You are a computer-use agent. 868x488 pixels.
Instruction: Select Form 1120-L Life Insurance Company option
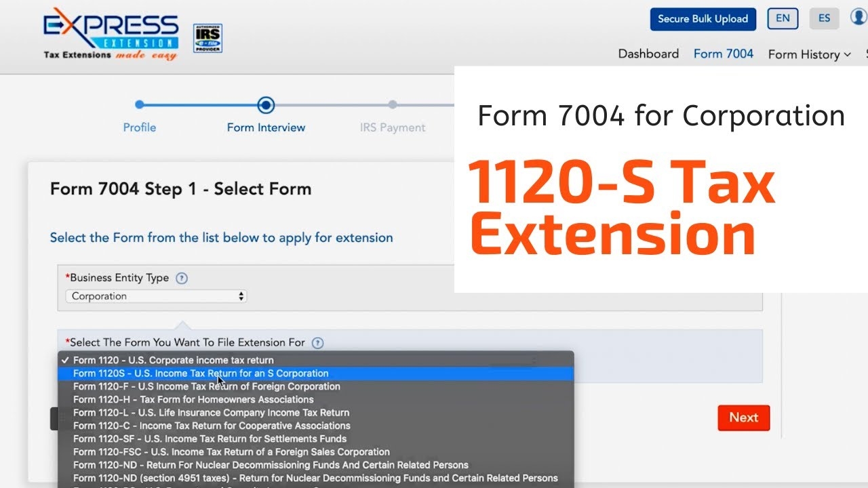(x=316, y=413)
